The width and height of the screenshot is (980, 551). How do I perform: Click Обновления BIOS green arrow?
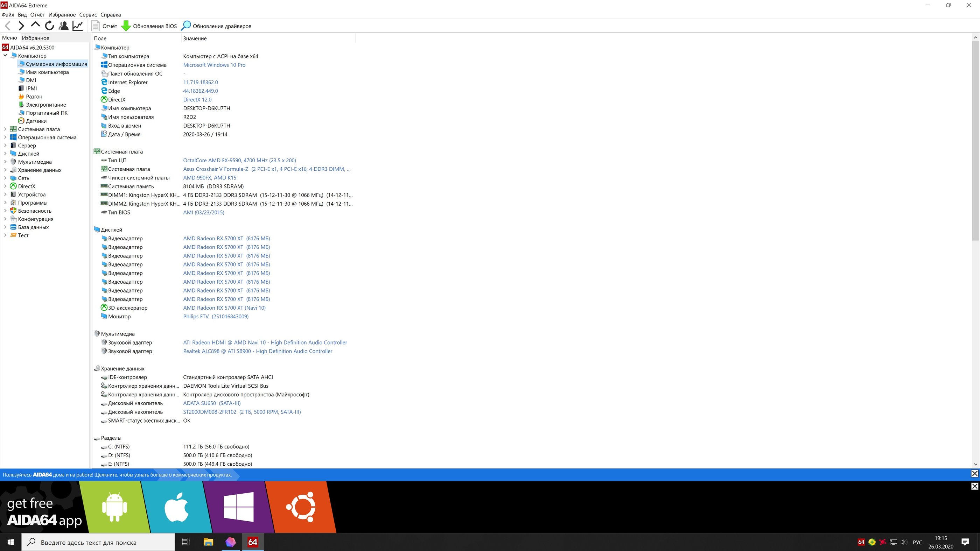126,26
